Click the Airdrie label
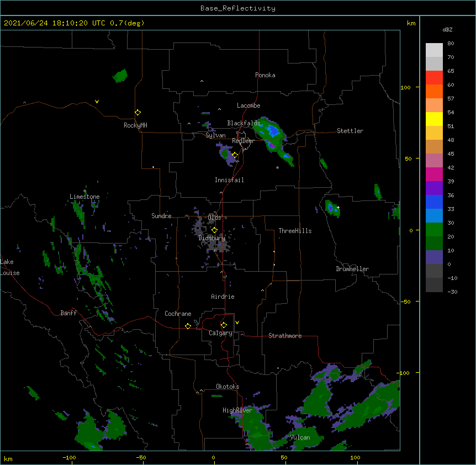Viewport: 476px width, 465px height. click(x=223, y=297)
